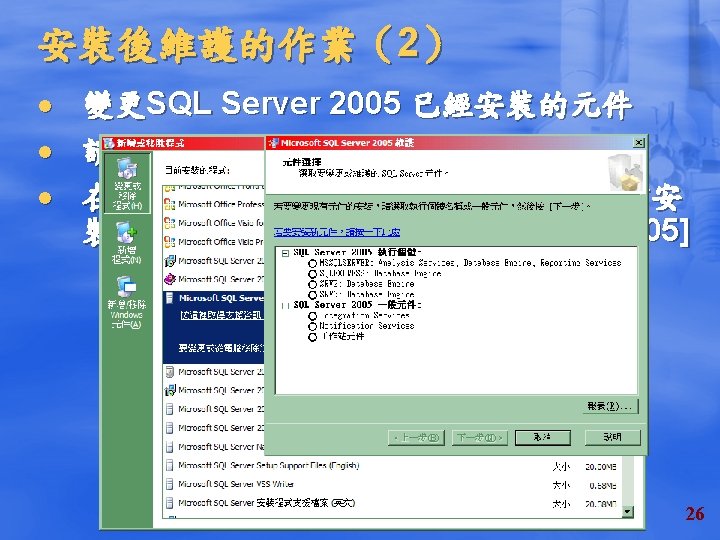Screen dimensions: 720x540
Task: Click the 20.78MB size value
Action: pyautogui.click(x=601, y=505)
